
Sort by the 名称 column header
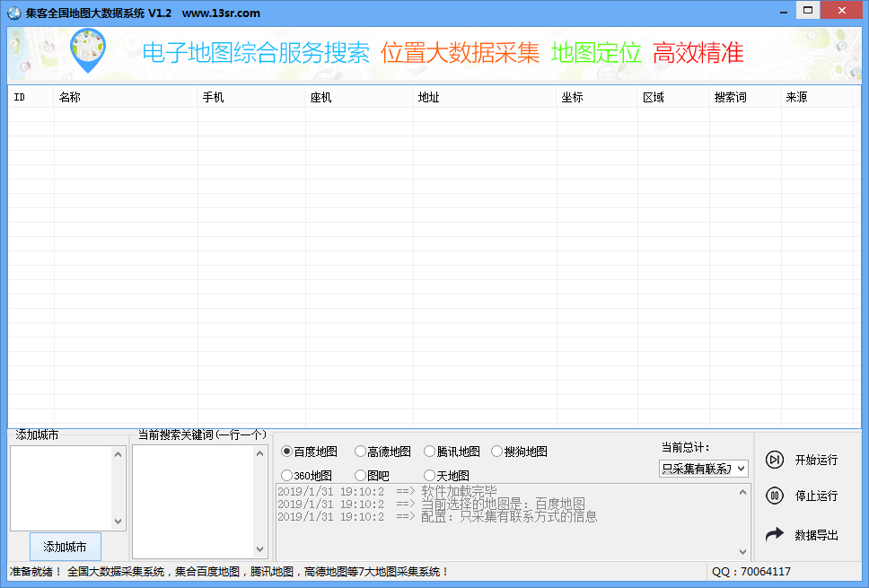point(126,97)
